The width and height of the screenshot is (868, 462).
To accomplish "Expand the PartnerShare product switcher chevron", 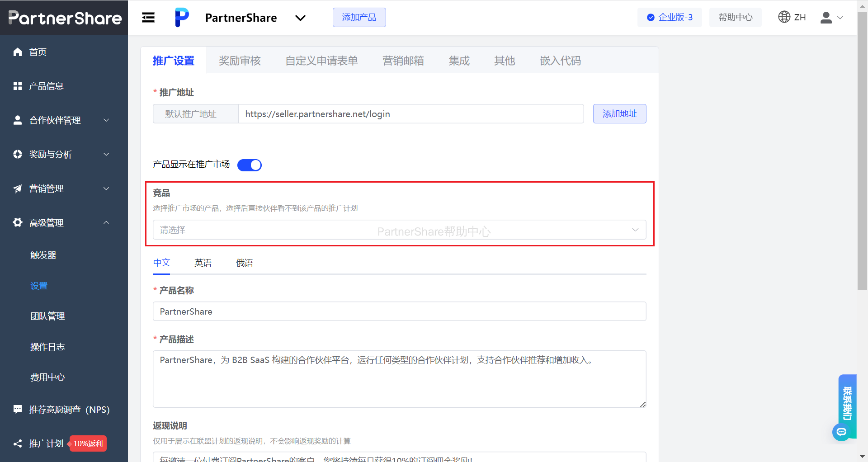I will point(300,19).
